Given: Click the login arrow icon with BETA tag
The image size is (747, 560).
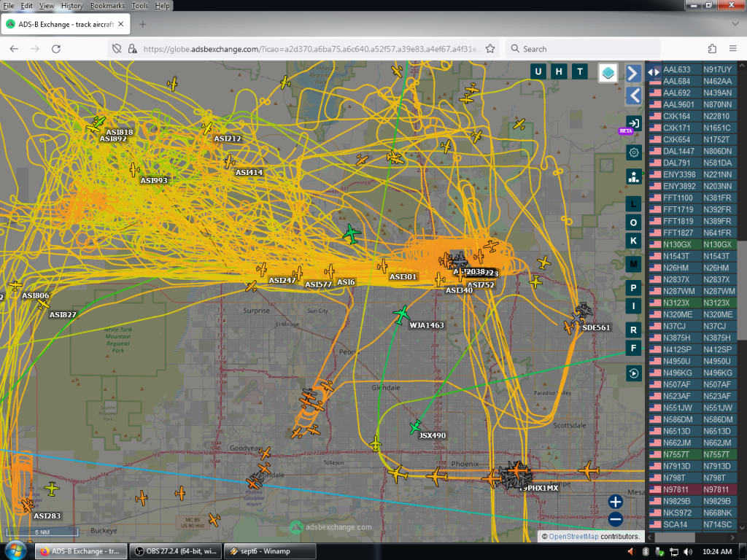Looking at the screenshot, I should coord(634,123).
